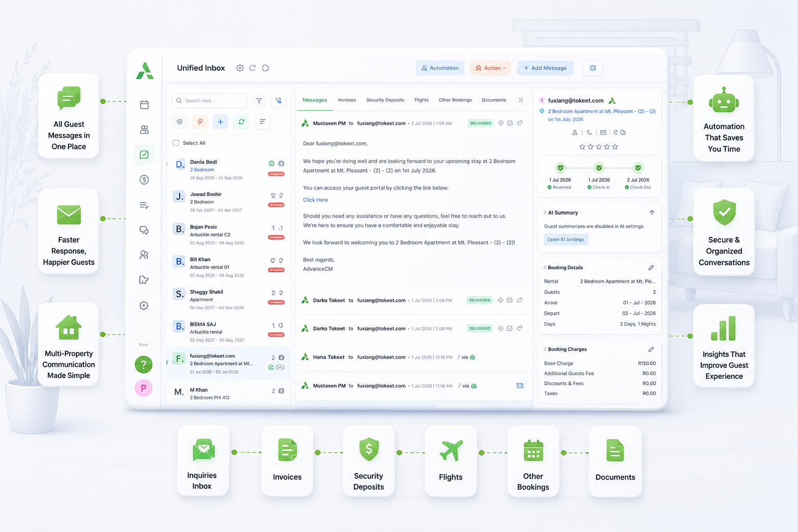Click the Flights feature card below dashboard
The height and width of the screenshot is (532, 798).
coord(450,461)
